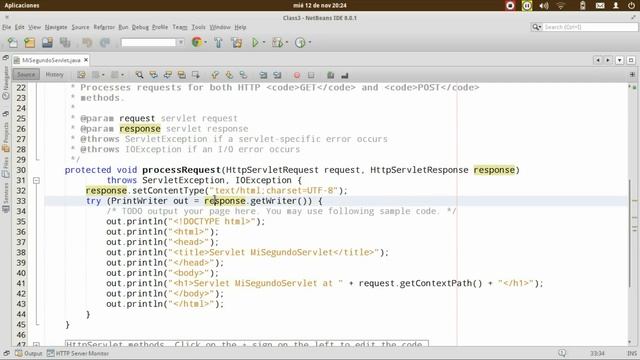
Task: Click the Find Next Occurrence icon
Action: pyautogui.click(x=168, y=75)
